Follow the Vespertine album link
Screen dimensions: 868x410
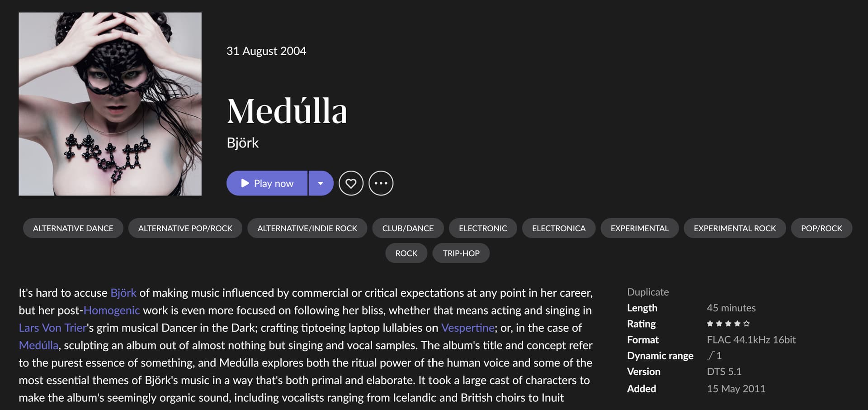[x=468, y=328]
